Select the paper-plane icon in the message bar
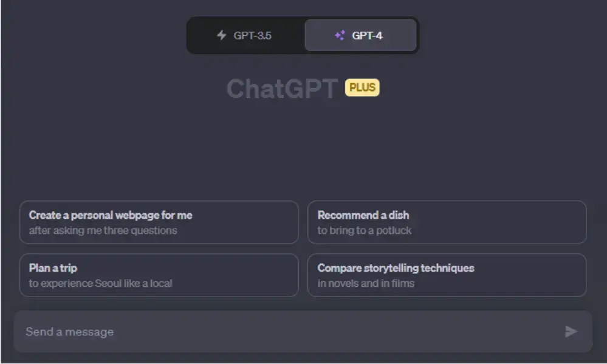This screenshot has height=364, width=607. coord(570,332)
